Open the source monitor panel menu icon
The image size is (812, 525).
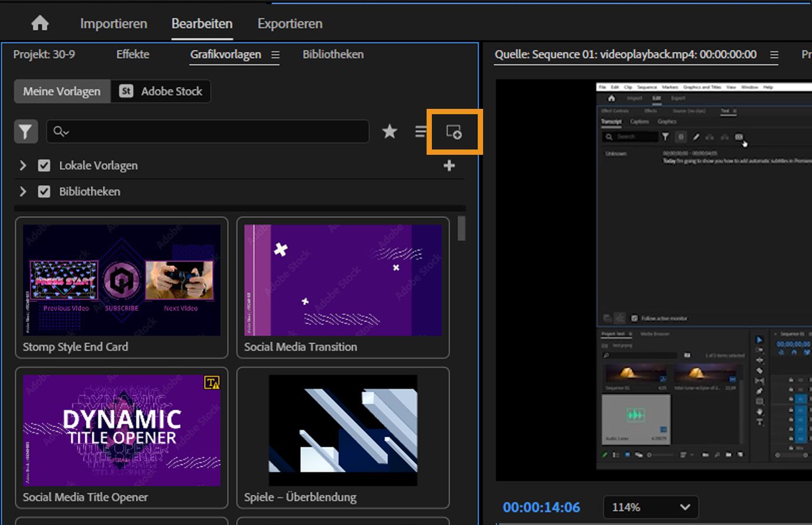click(774, 55)
